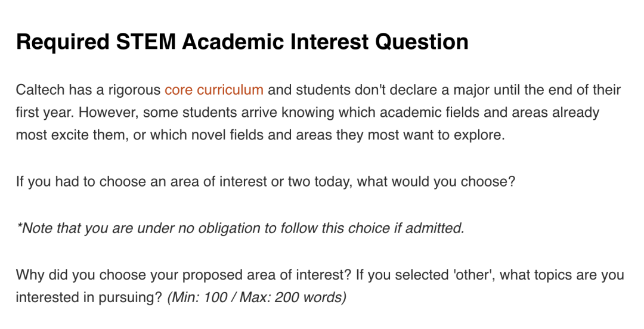Select the italic Note about no obligation
Viewport: 644px width, 329px height.
(x=240, y=228)
